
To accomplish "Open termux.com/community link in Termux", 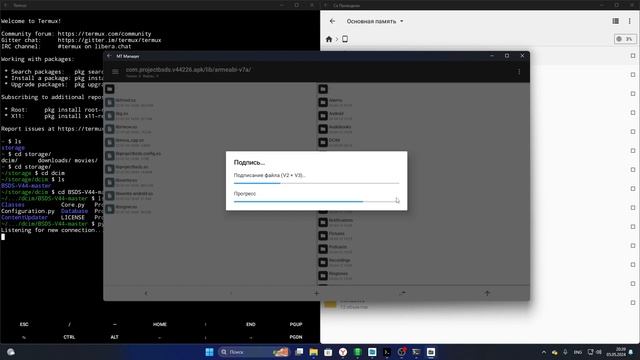I will coord(104,34).
